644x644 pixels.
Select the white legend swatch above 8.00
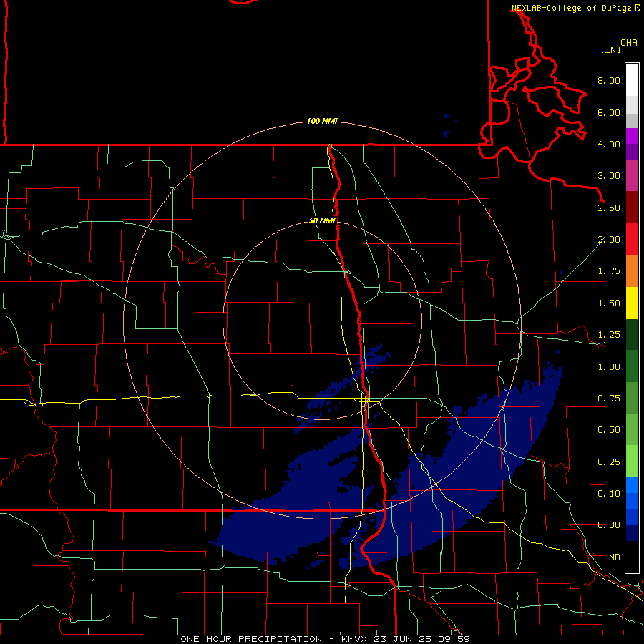[x=632, y=80]
